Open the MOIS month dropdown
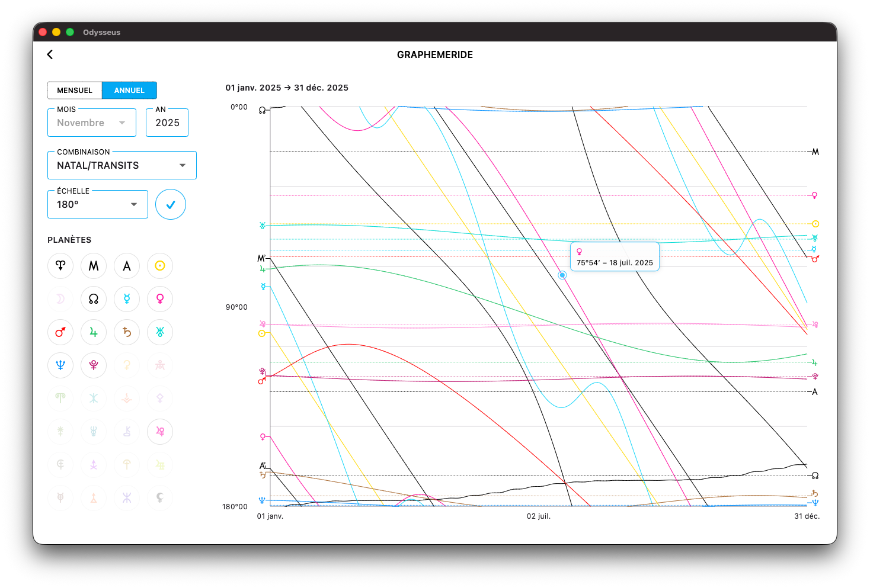Image resolution: width=870 pixels, height=588 pixels. tap(92, 123)
